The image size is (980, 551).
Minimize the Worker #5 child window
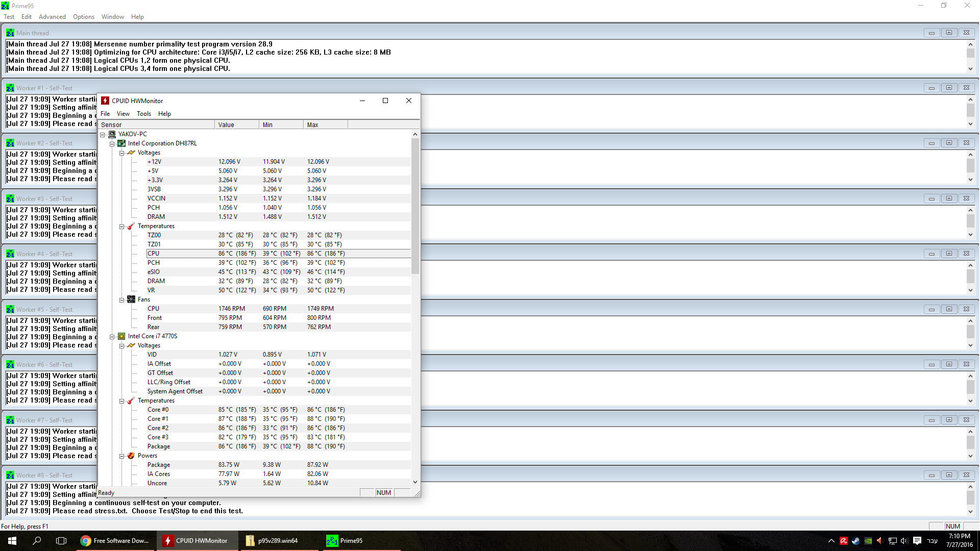point(932,309)
